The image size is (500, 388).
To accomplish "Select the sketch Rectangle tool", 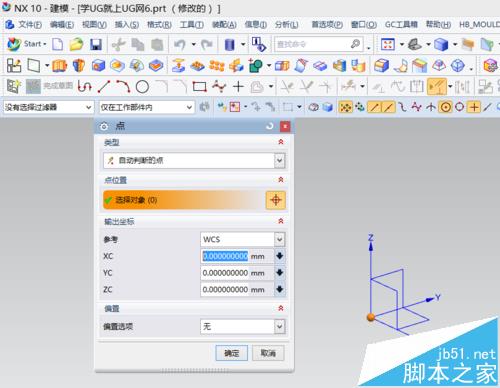I will [x=199, y=87].
